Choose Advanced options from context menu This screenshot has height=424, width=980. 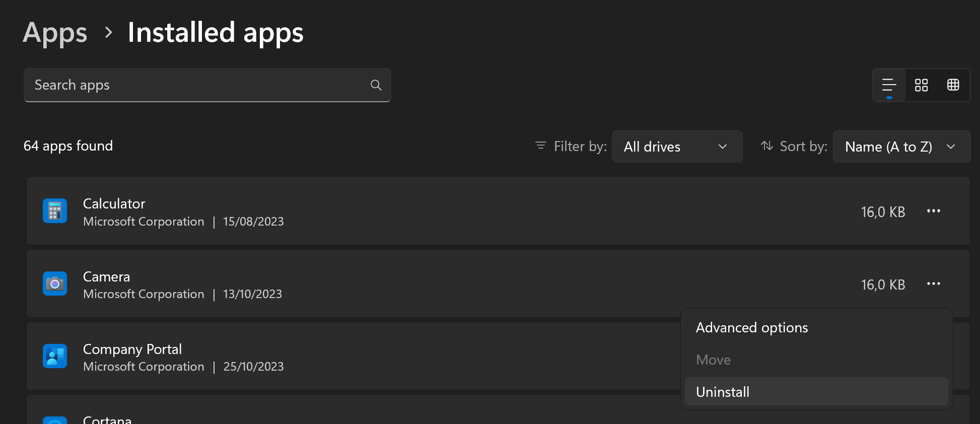coord(751,328)
